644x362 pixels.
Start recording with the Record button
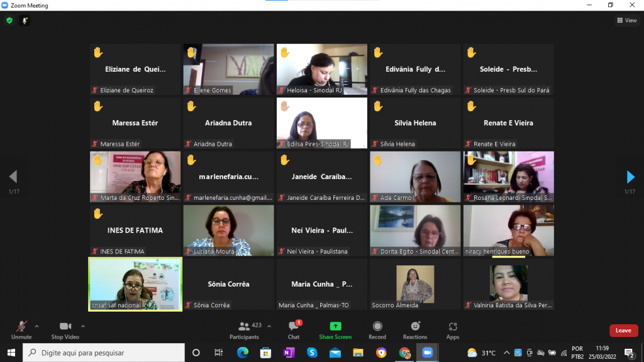[x=377, y=329]
